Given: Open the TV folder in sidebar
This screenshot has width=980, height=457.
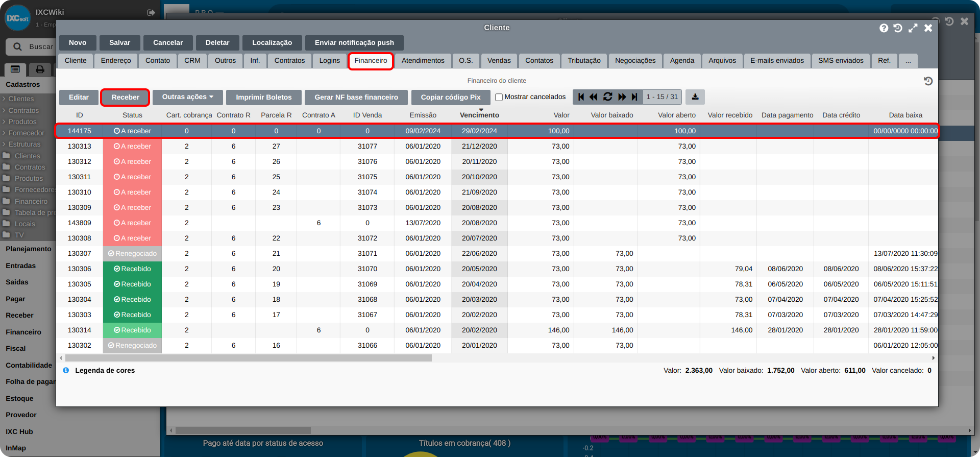Looking at the screenshot, I should click(19, 235).
